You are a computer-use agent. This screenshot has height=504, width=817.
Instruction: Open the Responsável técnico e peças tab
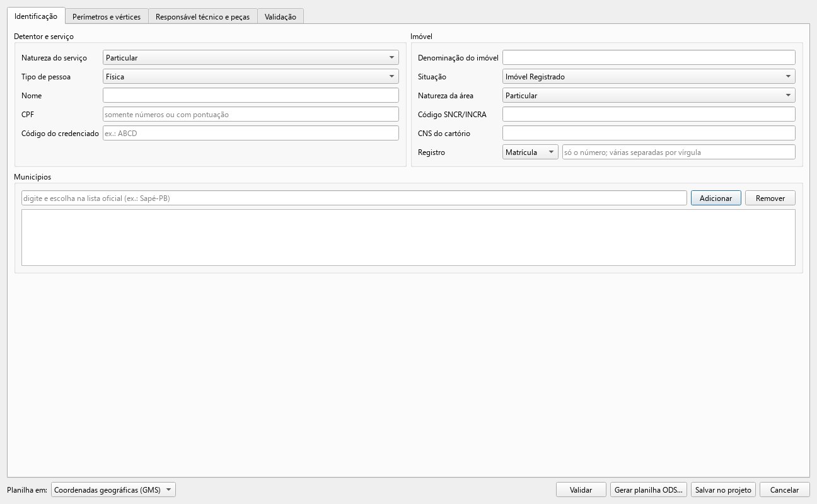[x=203, y=16]
